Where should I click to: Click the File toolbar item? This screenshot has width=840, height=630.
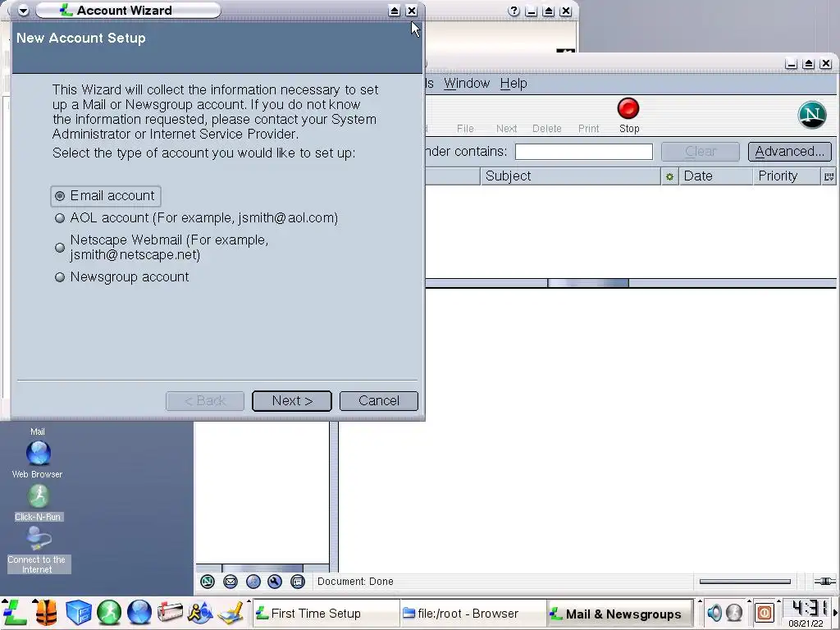465,129
